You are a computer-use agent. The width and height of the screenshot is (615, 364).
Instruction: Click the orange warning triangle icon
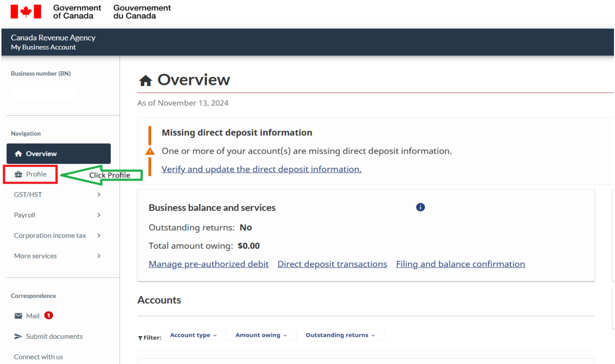[150, 151]
